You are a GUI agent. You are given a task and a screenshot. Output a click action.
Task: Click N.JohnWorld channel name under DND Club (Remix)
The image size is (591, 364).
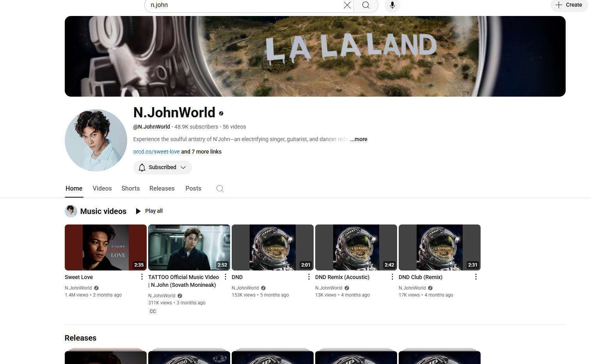(x=412, y=288)
